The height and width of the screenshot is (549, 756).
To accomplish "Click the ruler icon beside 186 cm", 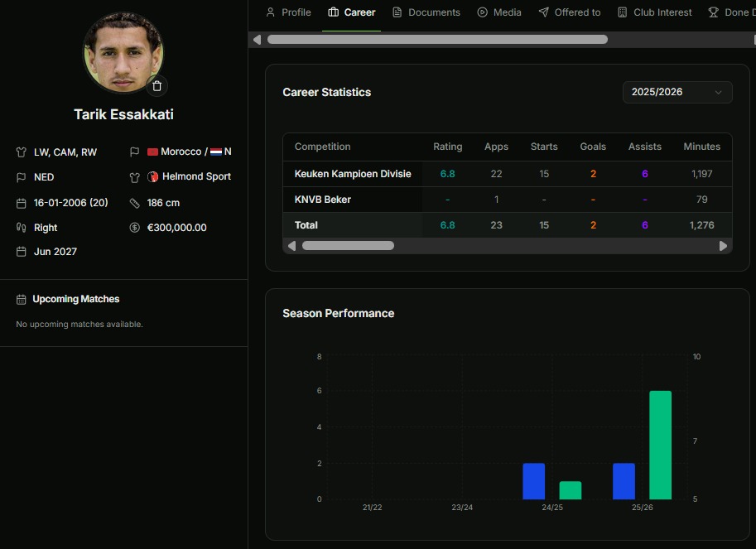I will point(135,203).
